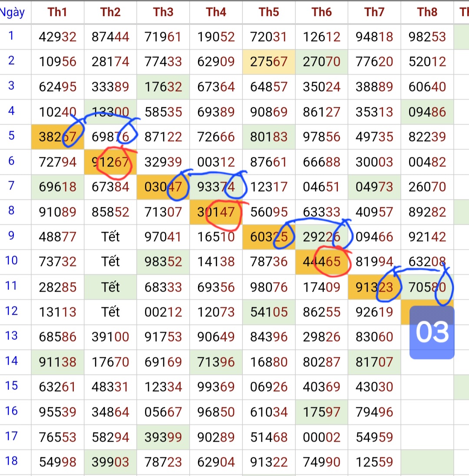This screenshot has height=476, width=469.
Task: Click the green cell 98352
Action: (163, 262)
